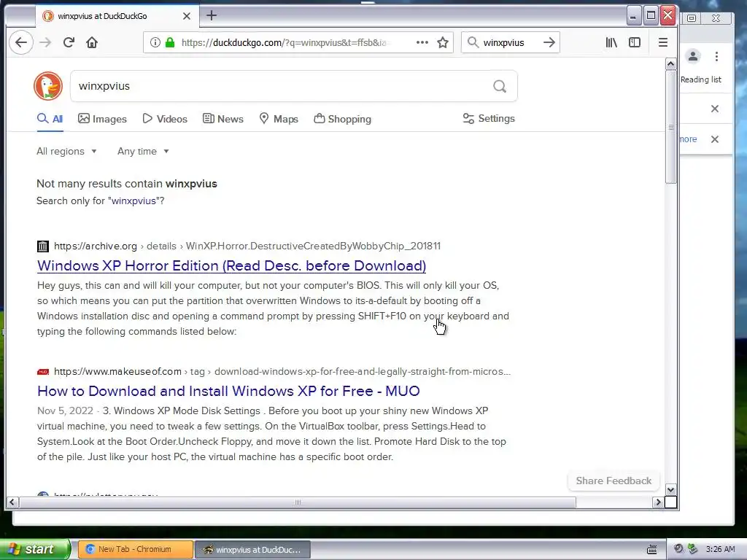Click the horizontal scrollbar right arrow
The width and height of the screenshot is (747, 560).
(x=659, y=502)
